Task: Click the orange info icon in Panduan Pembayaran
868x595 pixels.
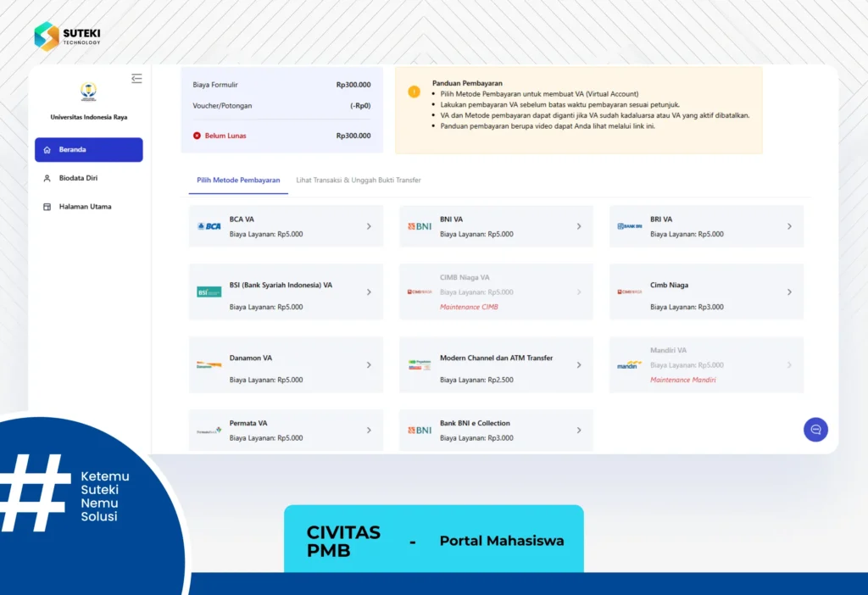Action: click(x=414, y=92)
